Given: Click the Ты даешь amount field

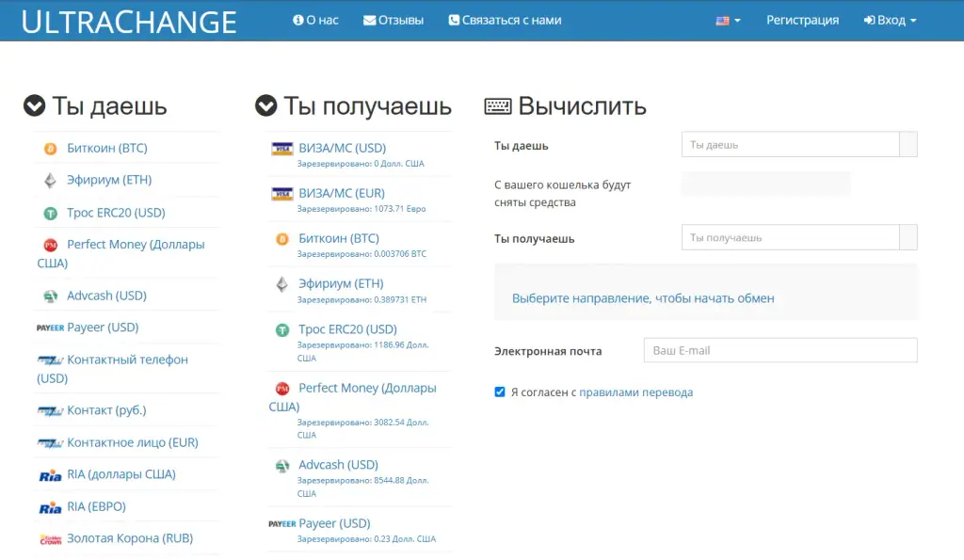Looking at the screenshot, I should 791,144.
